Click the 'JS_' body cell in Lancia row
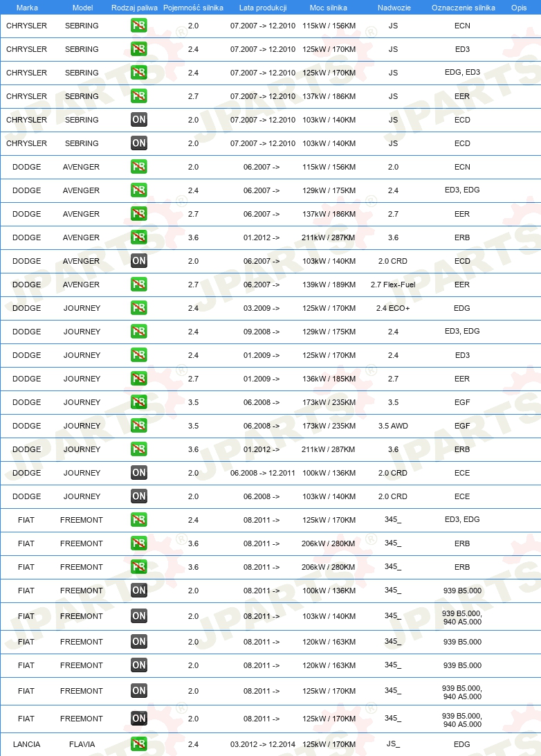 click(x=393, y=744)
